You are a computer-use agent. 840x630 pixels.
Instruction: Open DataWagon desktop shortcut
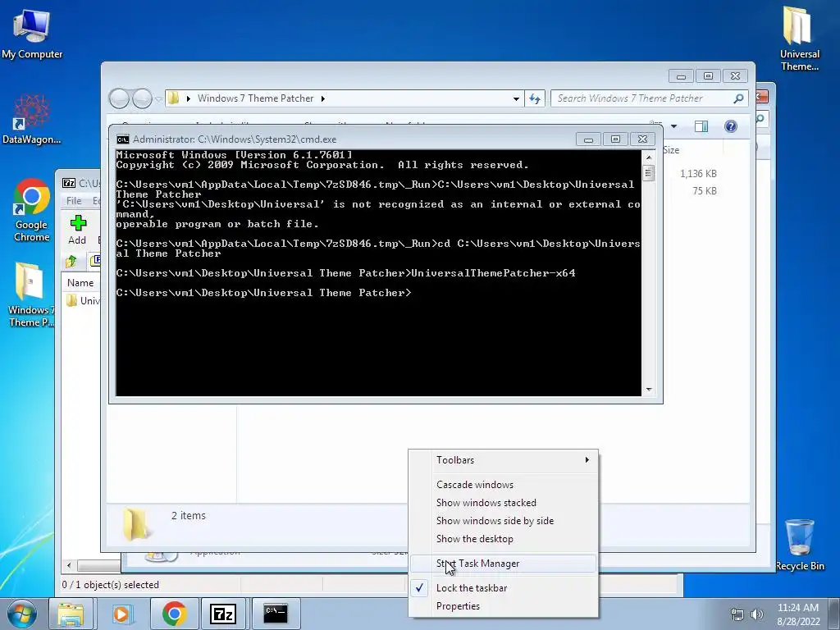pyautogui.click(x=32, y=119)
